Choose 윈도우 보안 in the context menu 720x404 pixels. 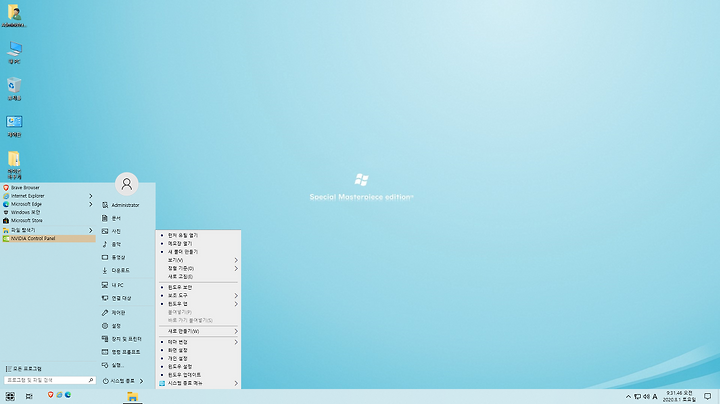tap(198, 287)
